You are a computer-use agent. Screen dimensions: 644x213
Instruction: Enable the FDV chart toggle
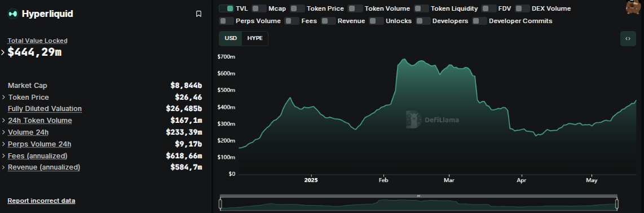[x=489, y=8]
